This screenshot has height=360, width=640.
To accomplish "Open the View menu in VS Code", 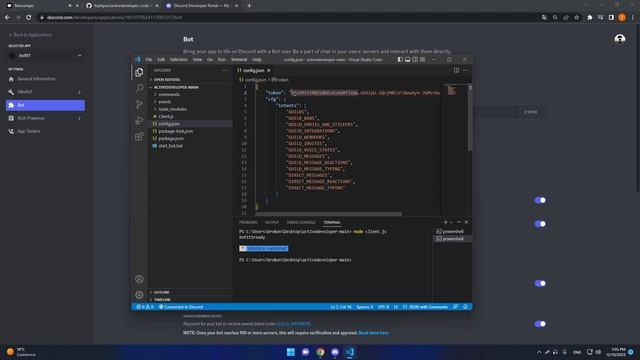I will (x=197, y=60).
